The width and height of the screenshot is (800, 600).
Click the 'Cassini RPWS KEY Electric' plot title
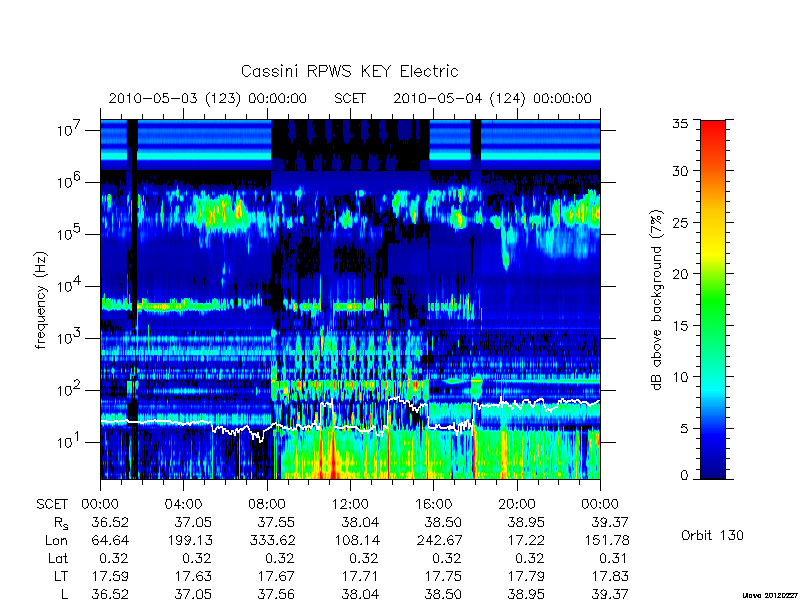pyautogui.click(x=349, y=71)
